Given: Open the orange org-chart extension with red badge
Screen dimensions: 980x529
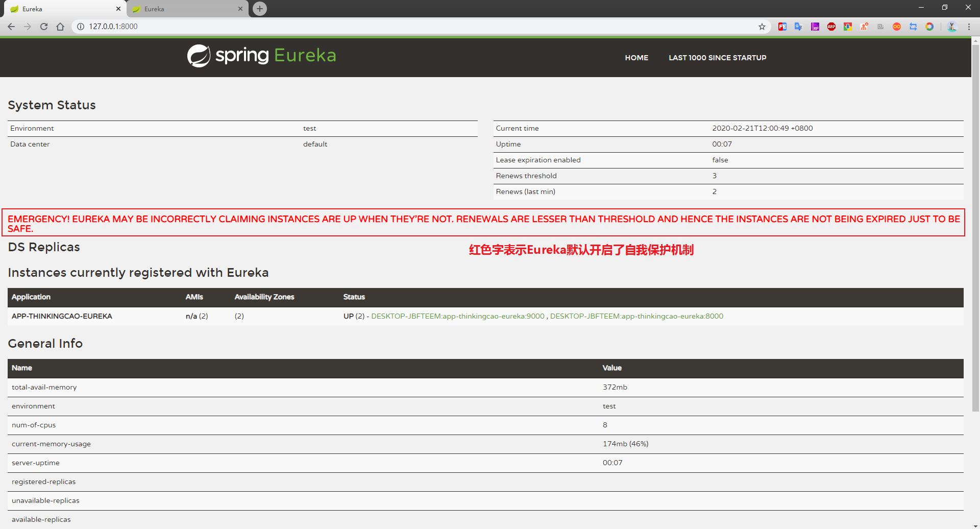Looking at the screenshot, I should click(x=864, y=27).
